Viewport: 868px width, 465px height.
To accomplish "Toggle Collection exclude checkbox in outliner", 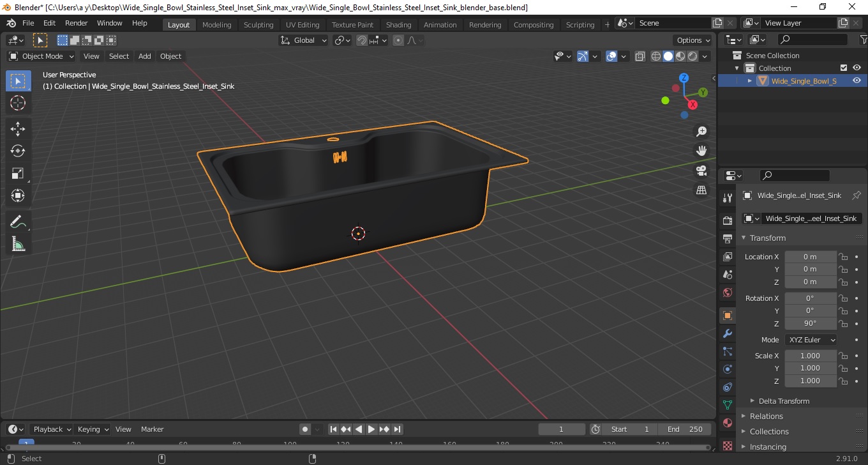I will click(844, 68).
